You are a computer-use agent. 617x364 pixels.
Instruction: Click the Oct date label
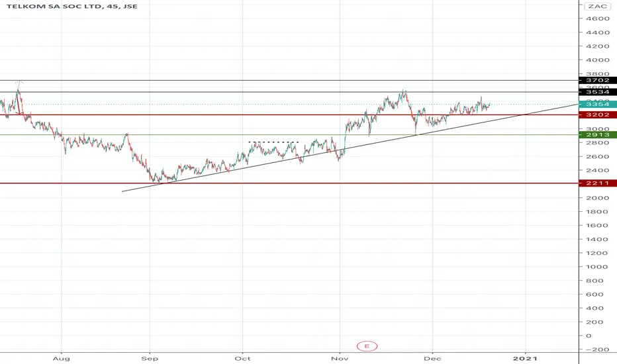pyautogui.click(x=242, y=359)
